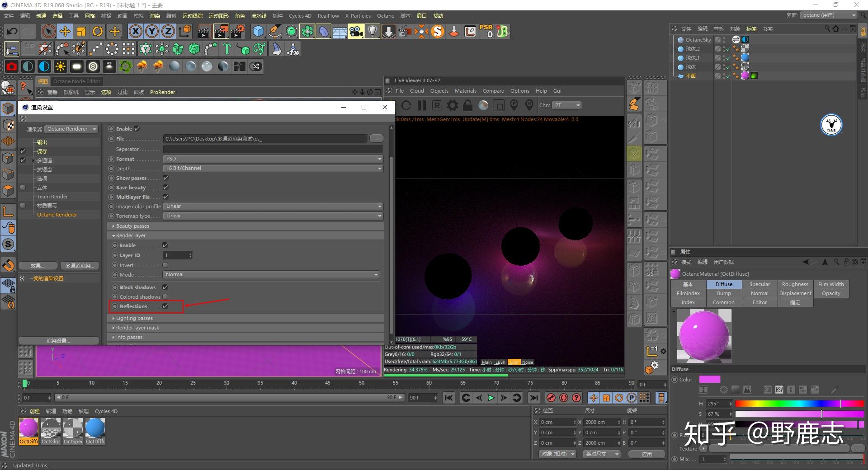Click the 多通道渲染 button
The width and height of the screenshot is (868, 470).
[x=79, y=266]
